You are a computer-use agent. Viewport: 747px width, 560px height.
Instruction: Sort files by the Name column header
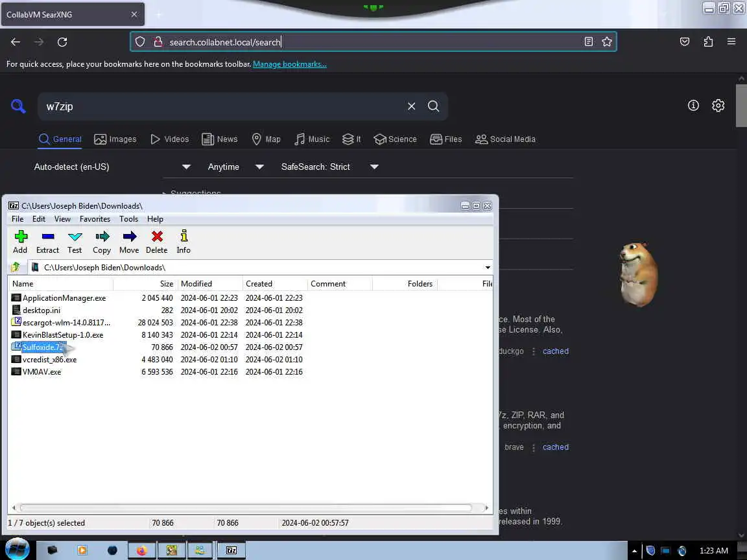(60, 284)
